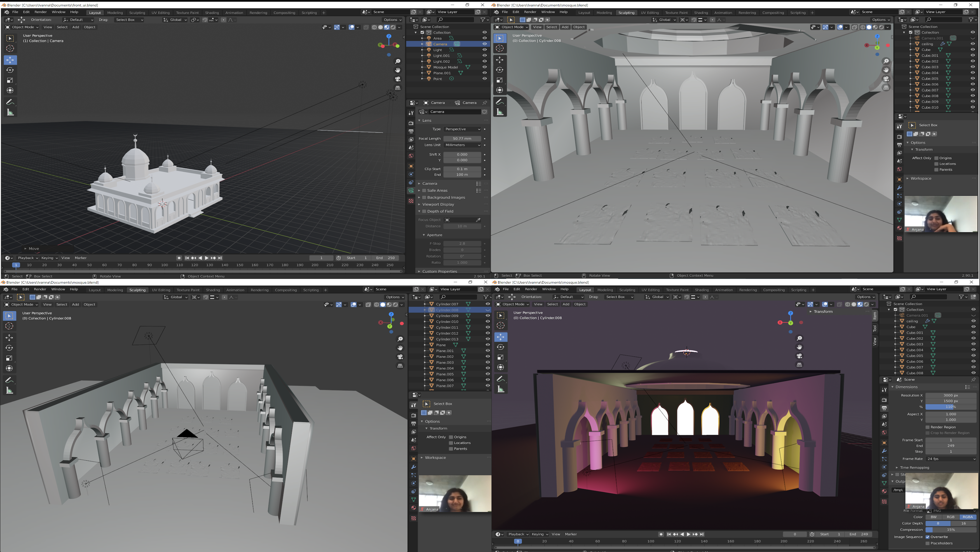Open the lens Type Perspective dropdown

pyautogui.click(x=462, y=129)
